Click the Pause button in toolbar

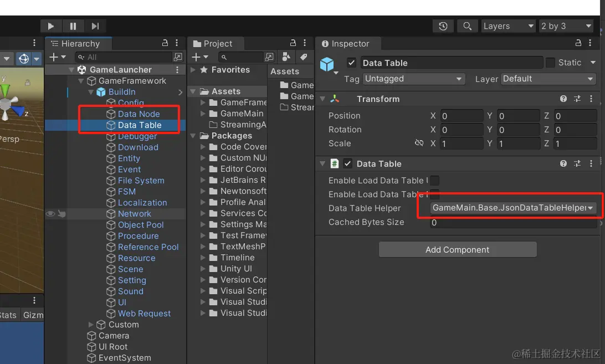point(73,26)
